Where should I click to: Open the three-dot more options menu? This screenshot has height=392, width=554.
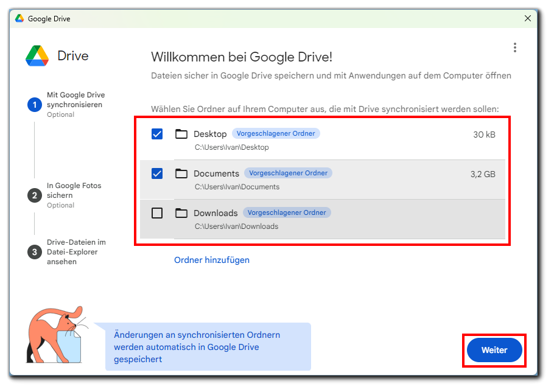tap(515, 47)
